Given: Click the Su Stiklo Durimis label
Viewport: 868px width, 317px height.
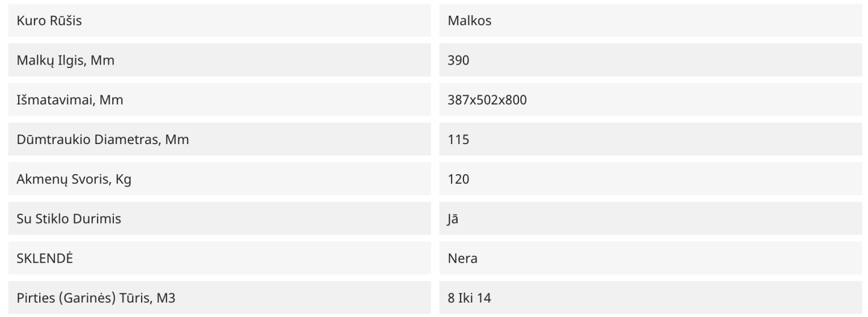Looking at the screenshot, I should pos(69,219).
